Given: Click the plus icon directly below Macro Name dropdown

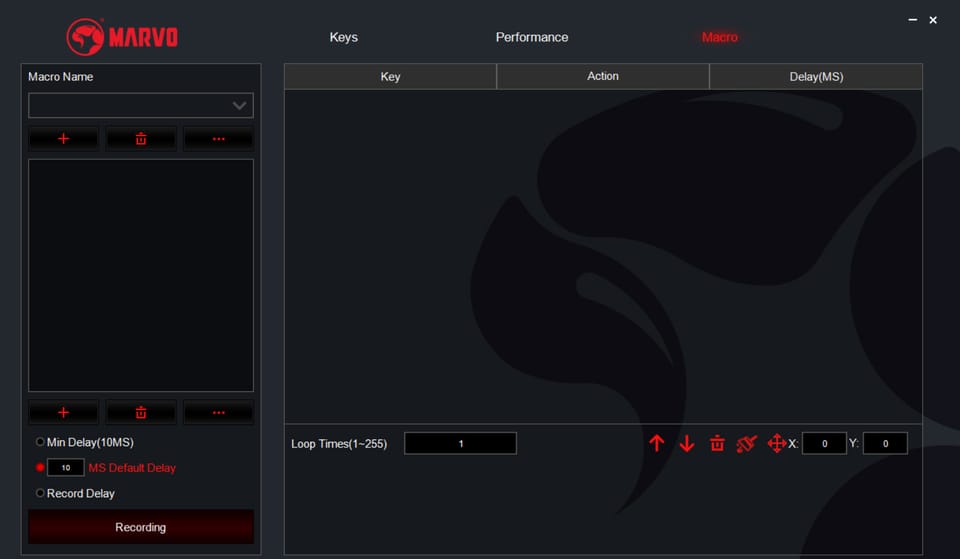Looking at the screenshot, I should pyautogui.click(x=63, y=139).
